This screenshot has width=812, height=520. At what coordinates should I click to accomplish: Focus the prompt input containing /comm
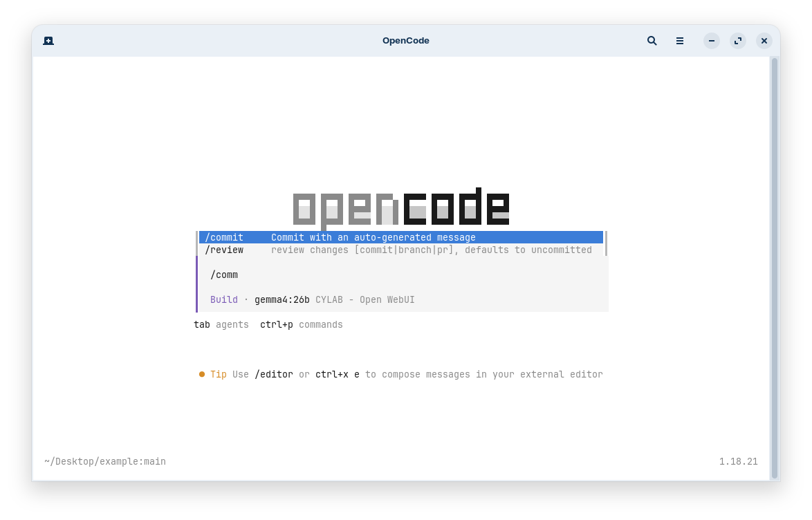402,275
